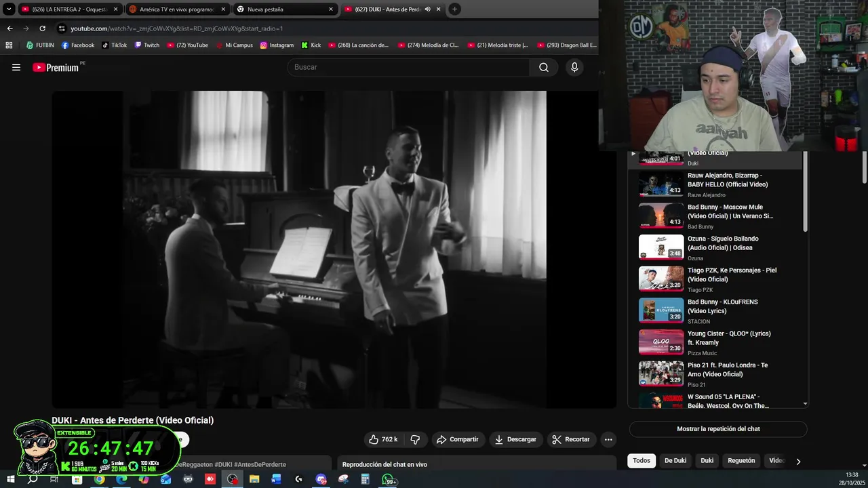Select the De Duki filter chip

tap(675, 461)
